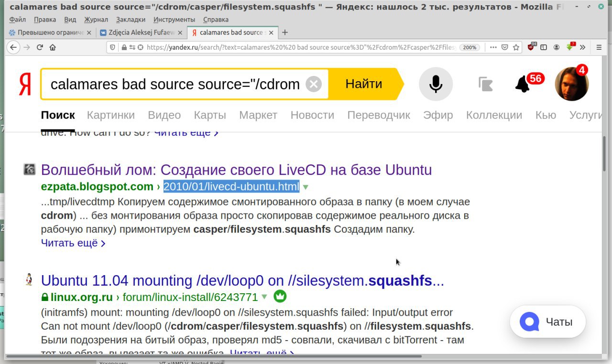The height and width of the screenshot is (364, 612).
Task: Open Ubuntu 11.04 mounting /dev/loop0 result
Action: click(242, 280)
